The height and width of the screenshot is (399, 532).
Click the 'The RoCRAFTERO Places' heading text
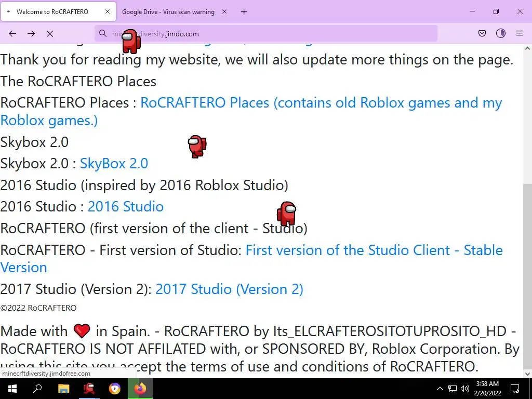[78, 82]
